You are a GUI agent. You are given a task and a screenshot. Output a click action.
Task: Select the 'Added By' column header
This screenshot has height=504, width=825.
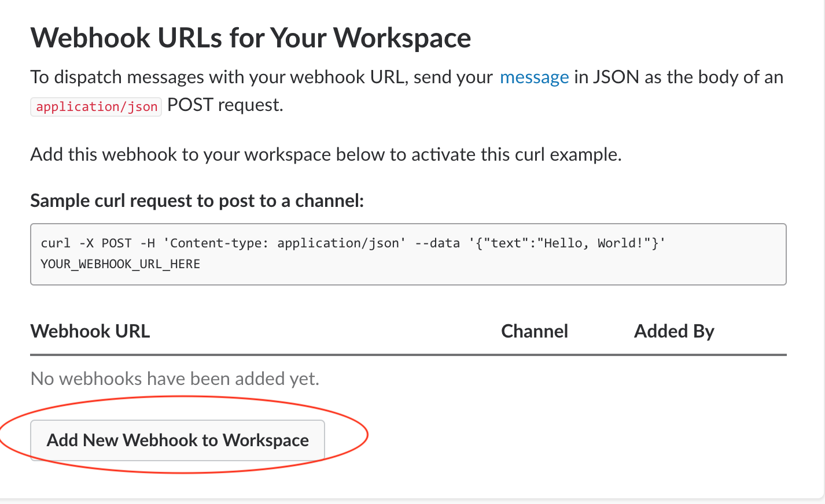click(674, 331)
